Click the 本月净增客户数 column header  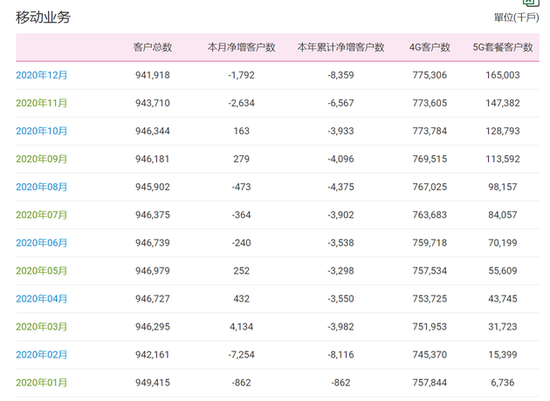point(241,47)
